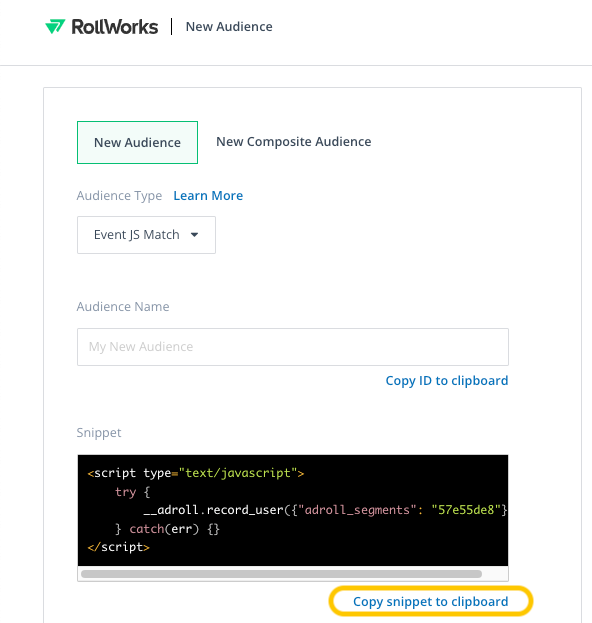This screenshot has height=623, width=592.
Task: Click the RollWorks logo icon
Action: (x=55, y=27)
